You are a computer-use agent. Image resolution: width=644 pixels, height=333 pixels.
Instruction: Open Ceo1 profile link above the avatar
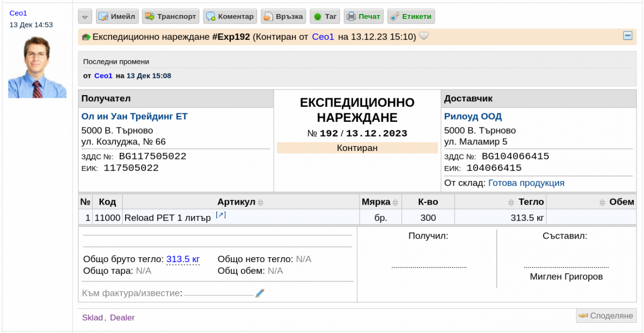[x=18, y=13]
